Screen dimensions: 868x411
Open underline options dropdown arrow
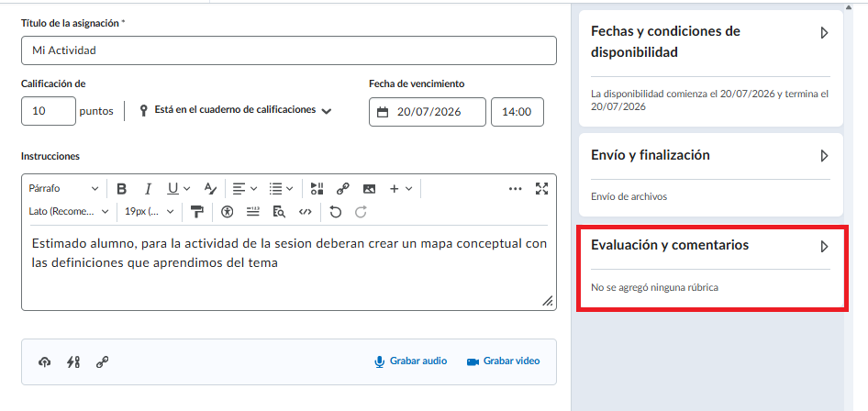tap(186, 189)
